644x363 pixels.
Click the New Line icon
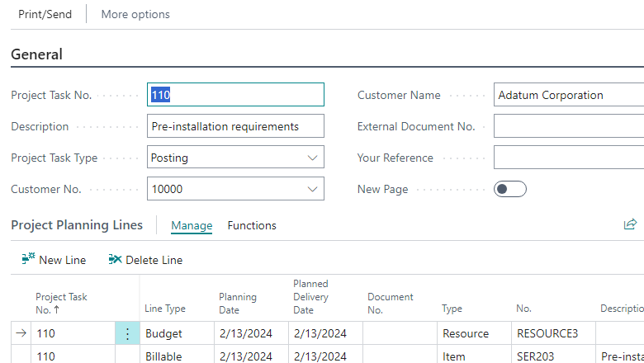(28, 260)
